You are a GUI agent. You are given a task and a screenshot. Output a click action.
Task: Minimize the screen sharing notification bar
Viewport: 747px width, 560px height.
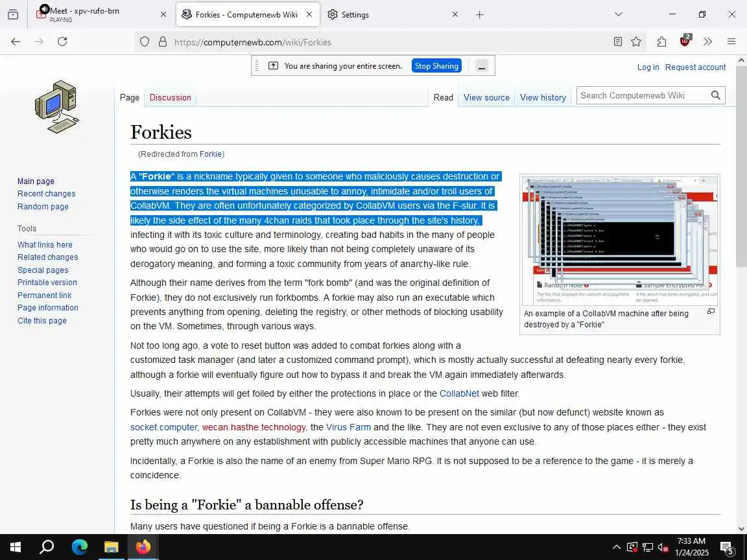482,66
